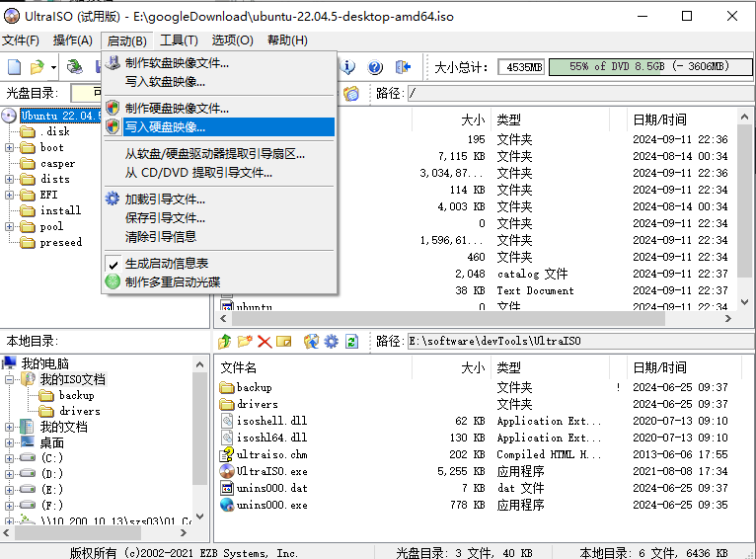Select the (E:) drive in local tree
Screen dimensions: 756x559
click(x=52, y=490)
